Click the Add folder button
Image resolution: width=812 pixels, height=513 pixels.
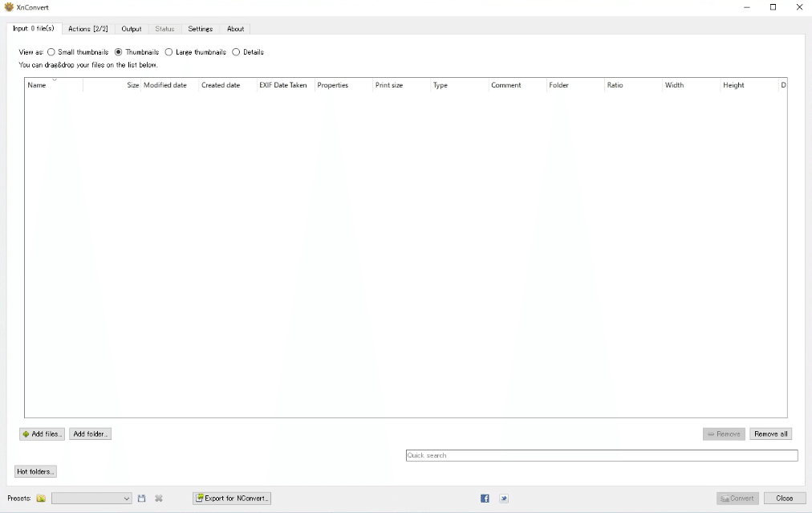click(90, 434)
